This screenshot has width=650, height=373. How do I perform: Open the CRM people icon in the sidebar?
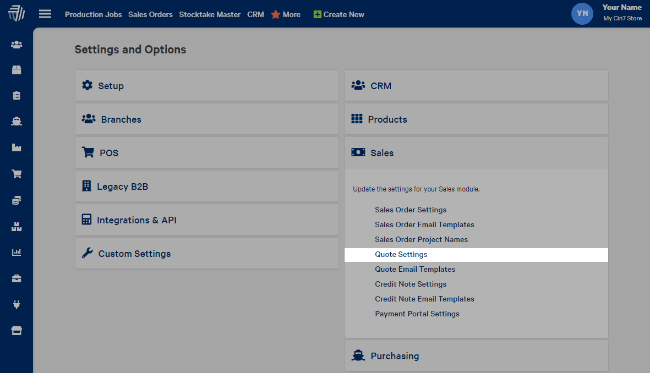pyautogui.click(x=17, y=45)
